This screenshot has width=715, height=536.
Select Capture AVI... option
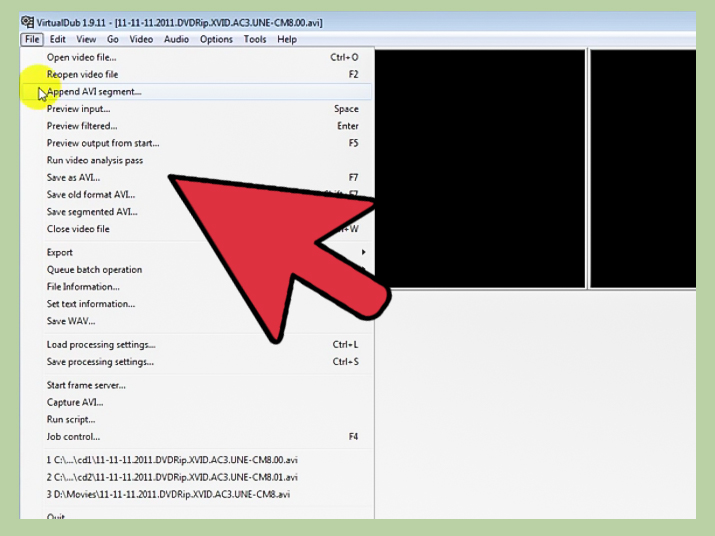[x=75, y=402]
